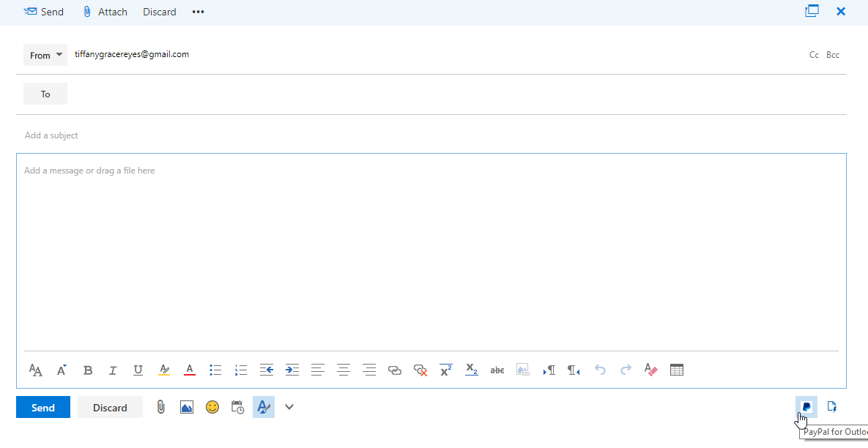Toggle the formatting options toolbar
This screenshot has width=868, height=448.
264,407
